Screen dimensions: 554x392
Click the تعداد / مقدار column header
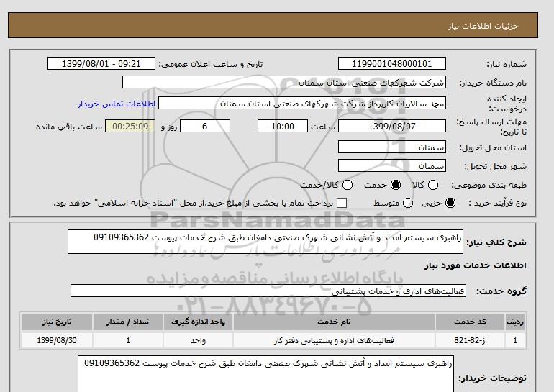click(x=128, y=322)
